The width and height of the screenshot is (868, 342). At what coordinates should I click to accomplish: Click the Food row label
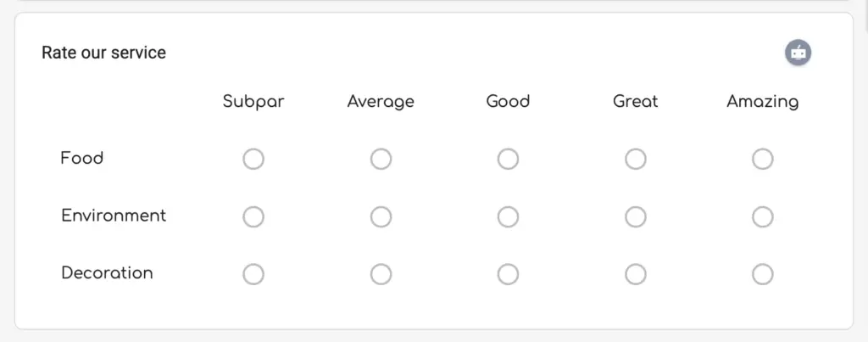(x=81, y=158)
